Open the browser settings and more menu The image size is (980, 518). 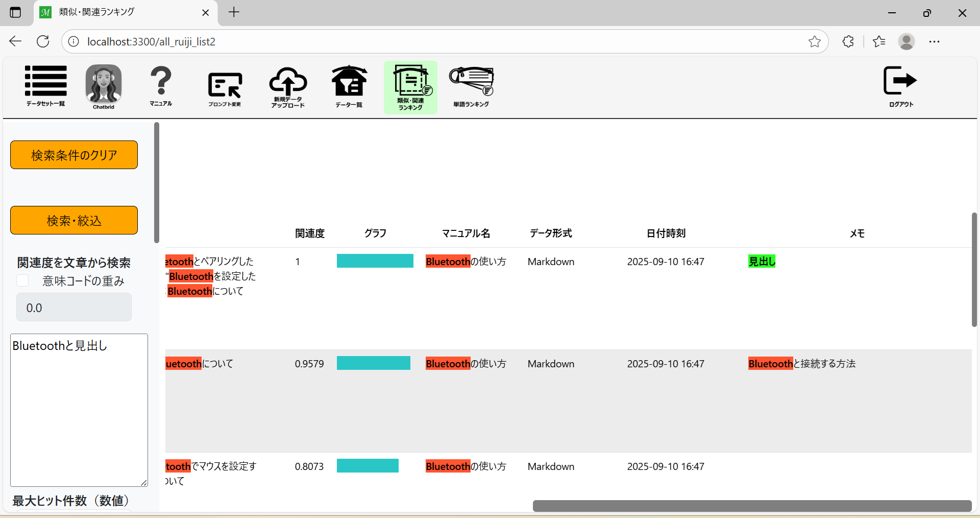(x=934, y=42)
